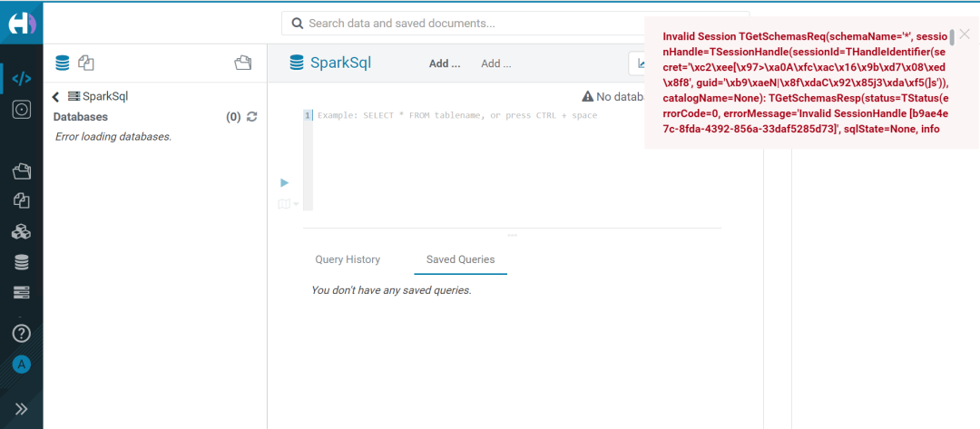This screenshot has width=980, height=429.
Task: Close the Invalid Session error notification
Action: 965,34
